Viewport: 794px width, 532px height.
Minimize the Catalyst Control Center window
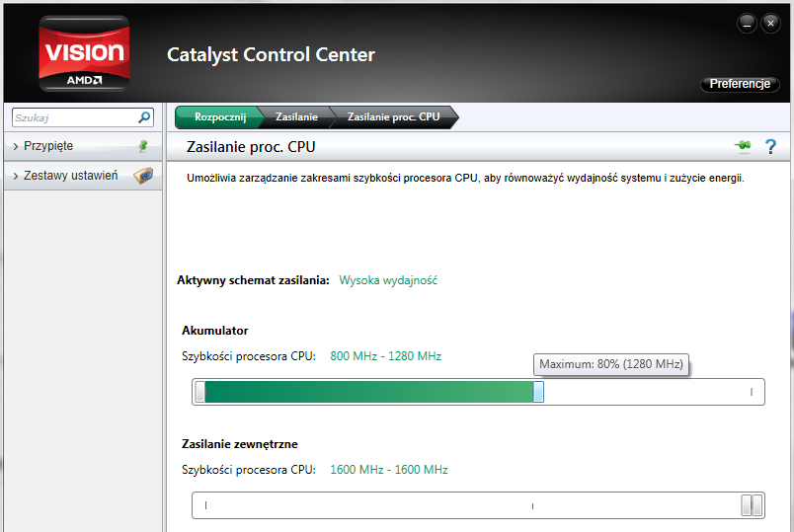coord(747,24)
